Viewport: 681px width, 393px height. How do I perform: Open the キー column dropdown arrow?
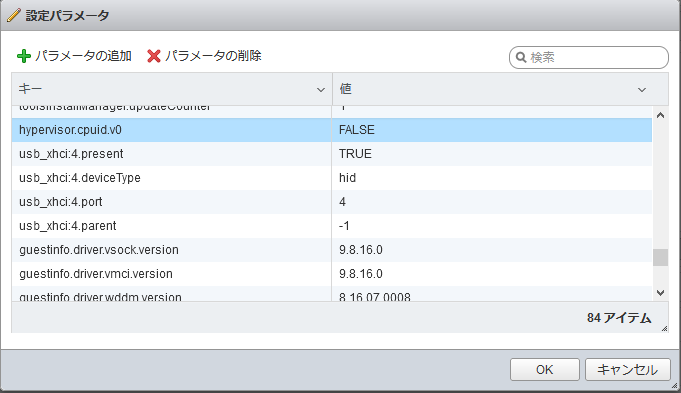click(x=321, y=90)
